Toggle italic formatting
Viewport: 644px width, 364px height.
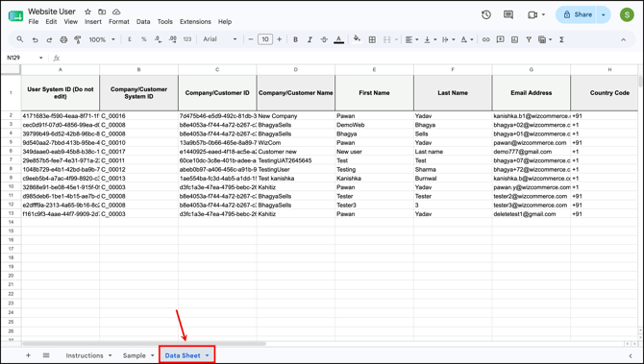tap(310, 39)
